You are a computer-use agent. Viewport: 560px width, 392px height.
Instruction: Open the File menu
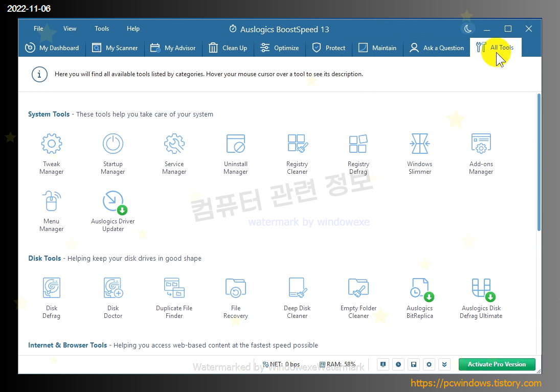click(x=38, y=29)
